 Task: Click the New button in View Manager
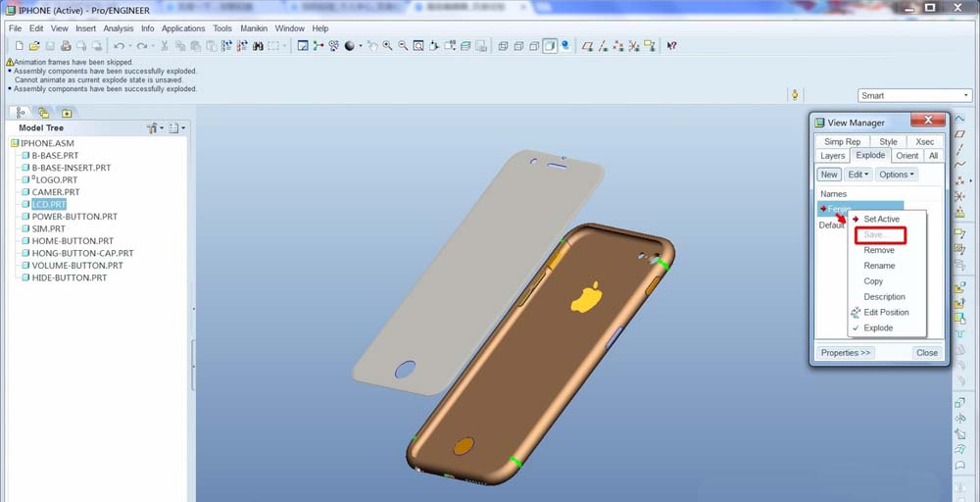coord(829,175)
